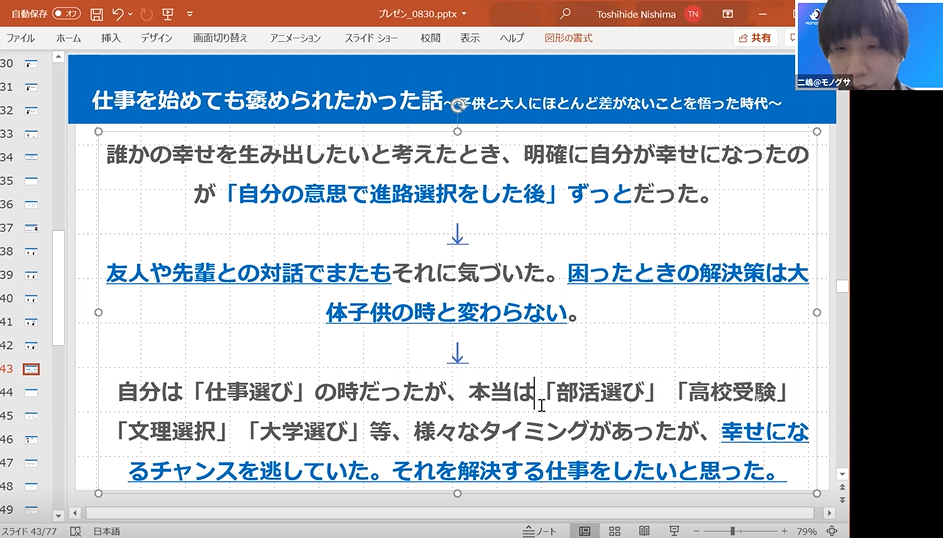Click previous slide double-arrow button
This screenshot has width=943, height=538.
842,488
